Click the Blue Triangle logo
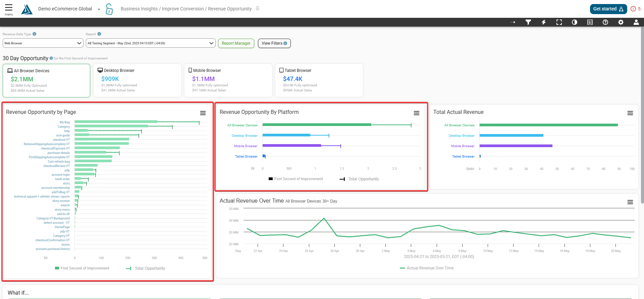The image size is (644, 299). (x=26, y=9)
